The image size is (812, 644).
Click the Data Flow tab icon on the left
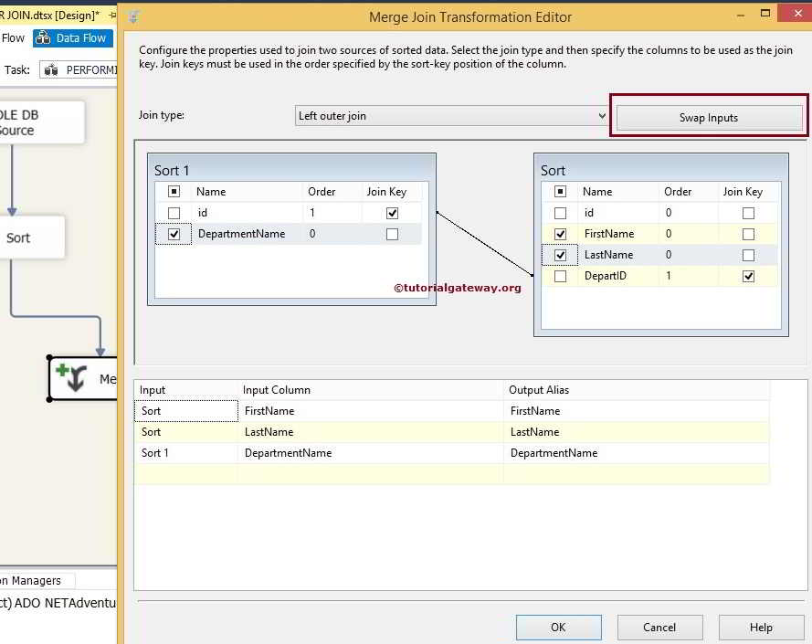pos(41,37)
